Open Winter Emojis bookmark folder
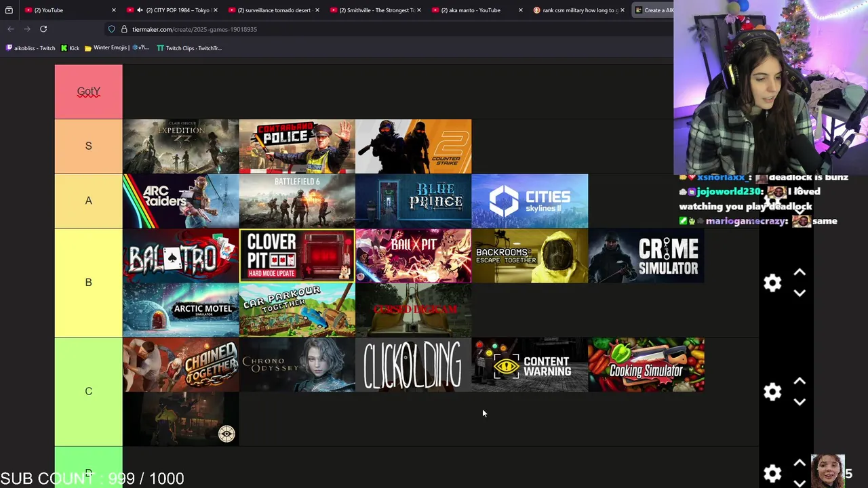 click(x=117, y=48)
